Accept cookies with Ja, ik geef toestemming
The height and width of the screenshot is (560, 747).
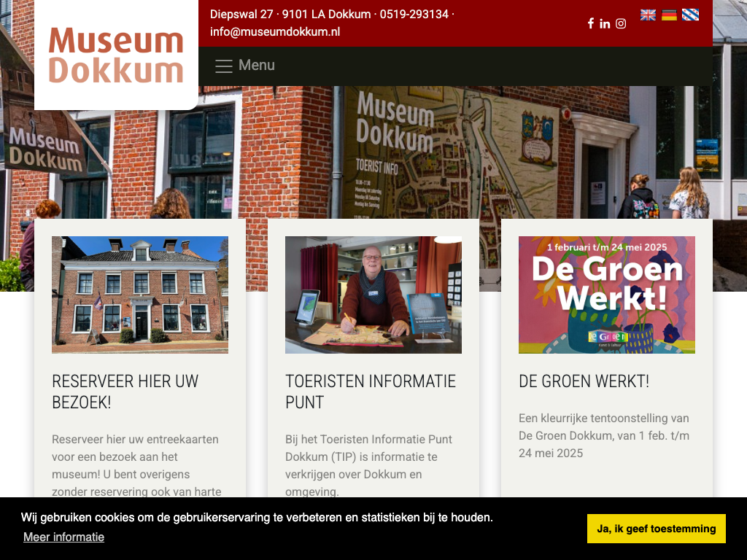tap(657, 529)
